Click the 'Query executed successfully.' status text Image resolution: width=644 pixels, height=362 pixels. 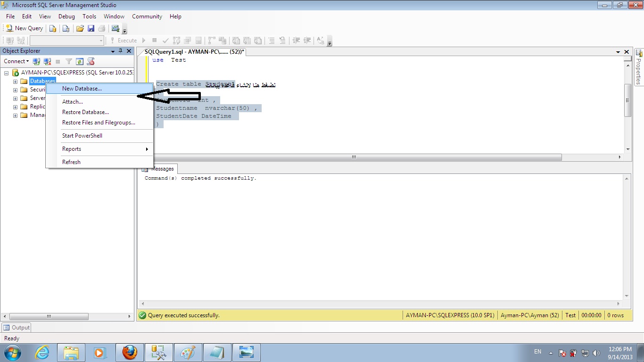point(184,315)
